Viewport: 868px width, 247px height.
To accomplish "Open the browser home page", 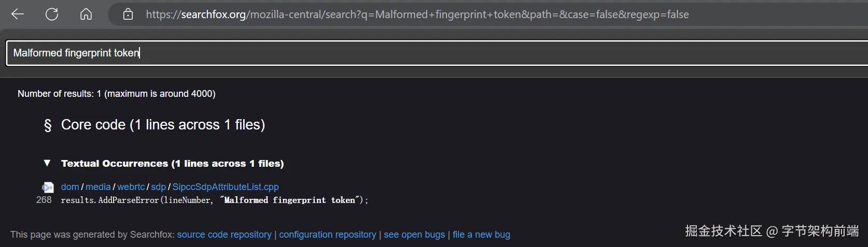I will click(x=86, y=14).
